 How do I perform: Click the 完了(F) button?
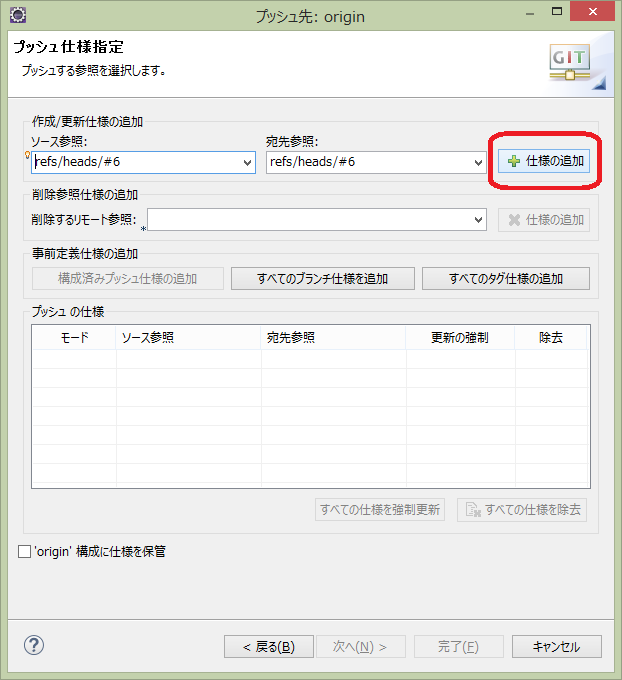pos(459,647)
